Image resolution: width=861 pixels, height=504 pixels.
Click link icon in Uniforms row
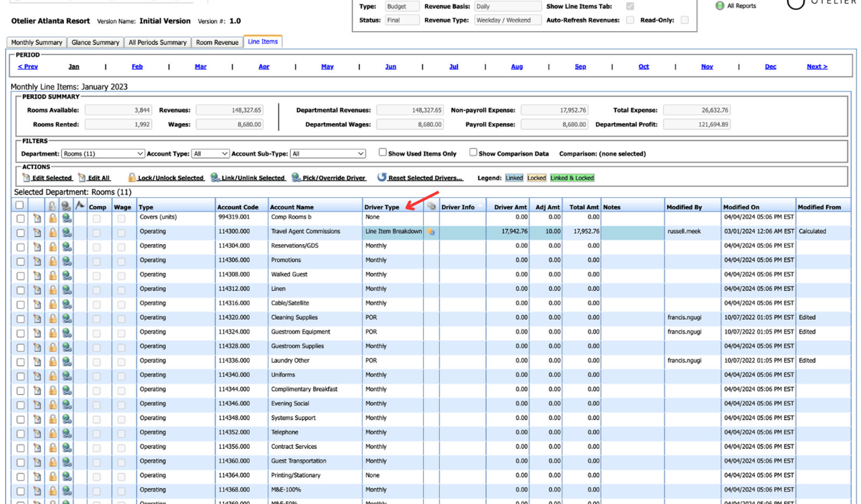tap(66, 376)
